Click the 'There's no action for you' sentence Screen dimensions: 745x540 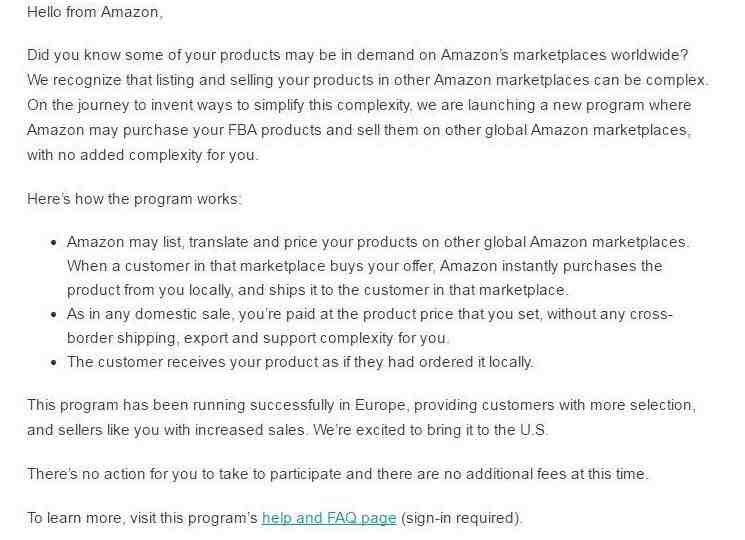[x=337, y=474]
